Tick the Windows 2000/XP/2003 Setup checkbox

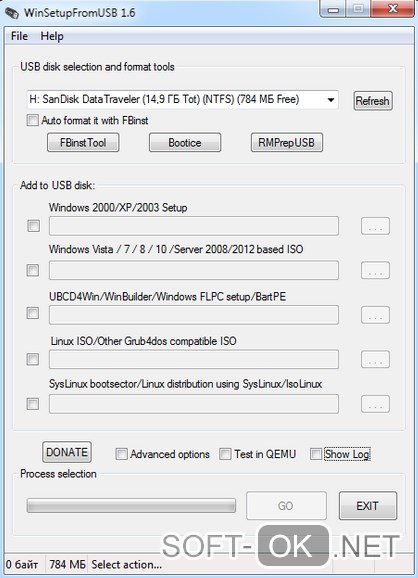(x=34, y=226)
